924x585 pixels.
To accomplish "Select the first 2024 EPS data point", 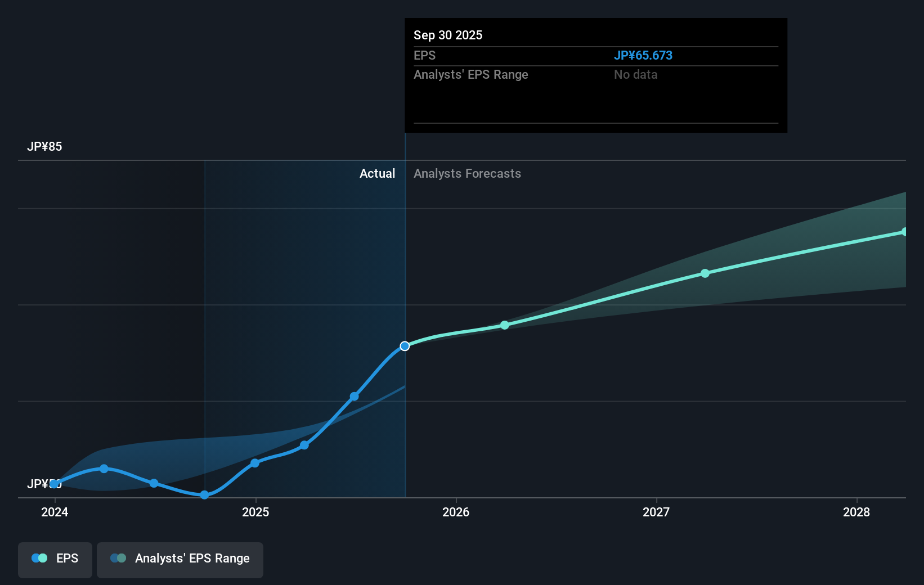I will [x=54, y=483].
